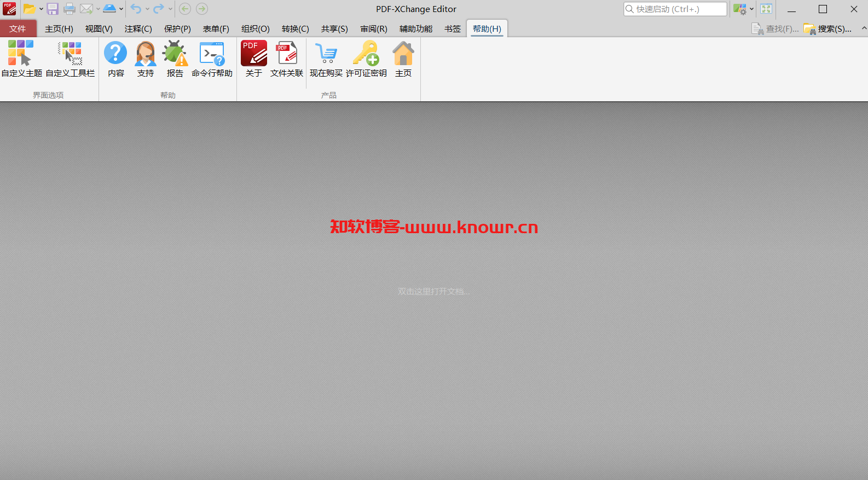
Task: Click the 双击这里打开文档 hint text
Action: pyautogui.click(x=433, y=292)
